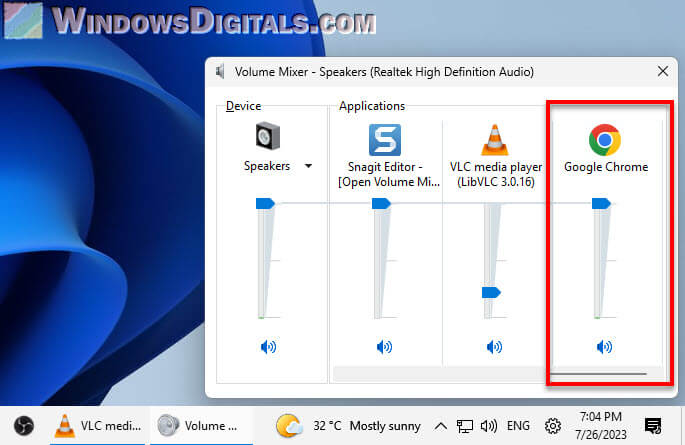Click the Google Chrome label
Viewport: 685px width, 445px height.
606,167
